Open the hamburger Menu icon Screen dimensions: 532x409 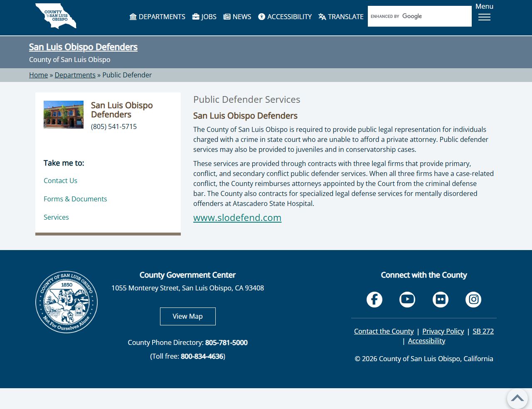484,17
